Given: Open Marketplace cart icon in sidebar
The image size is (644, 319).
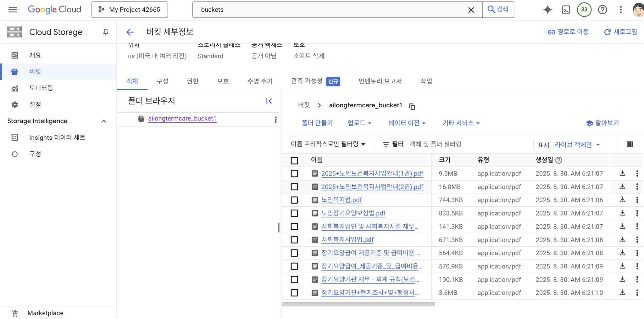Looking at the screenshot, I should coord(15,313).
